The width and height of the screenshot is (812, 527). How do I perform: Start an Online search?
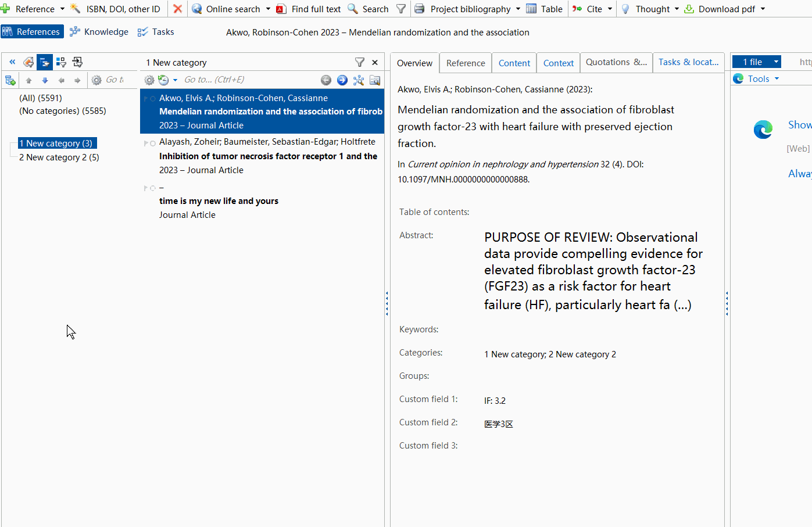point(226,9)
